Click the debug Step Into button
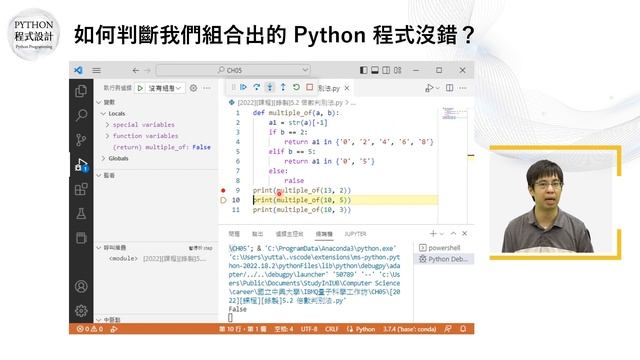This screenshot has height=360, width=640. [270, 87]
